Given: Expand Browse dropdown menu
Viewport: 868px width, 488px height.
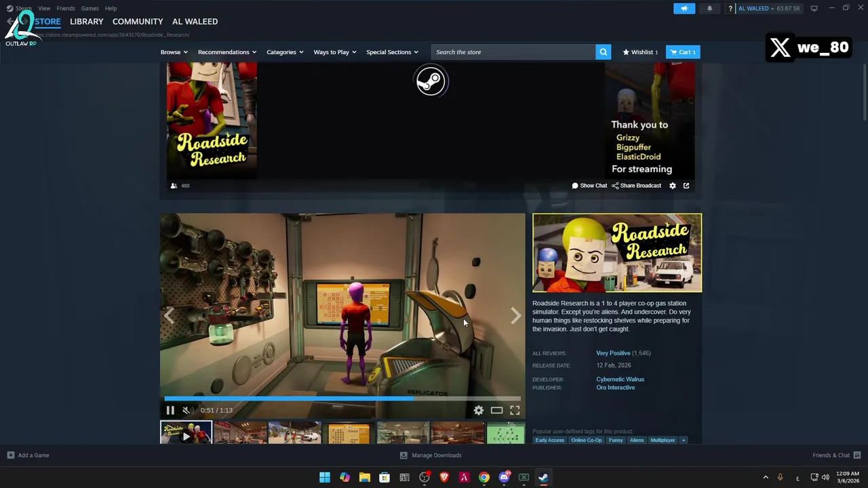Looking at the screenshot, I should pos(174,52).
